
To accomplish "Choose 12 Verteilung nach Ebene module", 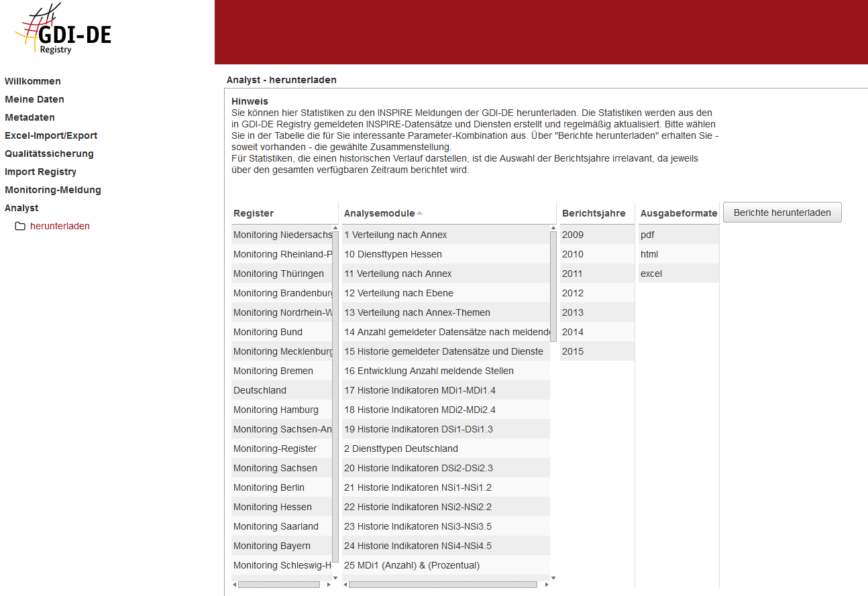I will pyautogui.click(x=398, y=293).
